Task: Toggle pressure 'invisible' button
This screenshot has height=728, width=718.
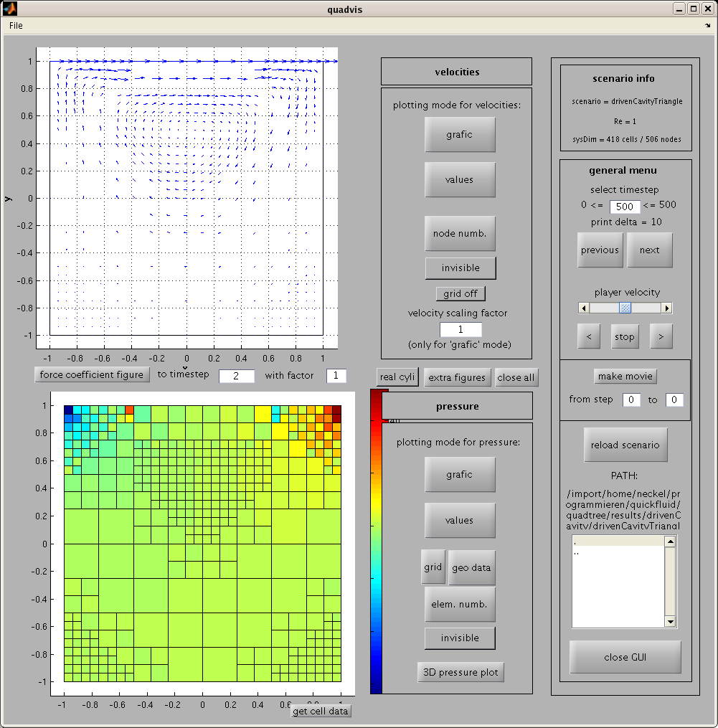Action: point(460,638)
